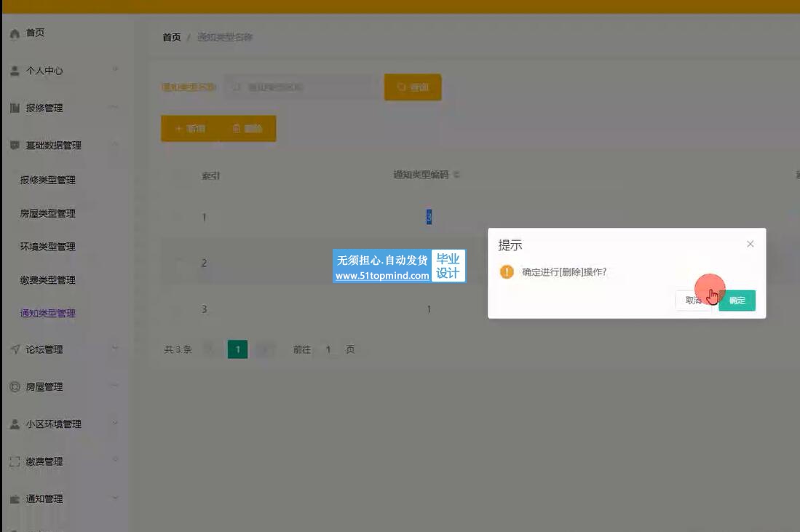Click index cell 2 in the table
The height and width of the screenshot is (532, 800).
[204, 263]
